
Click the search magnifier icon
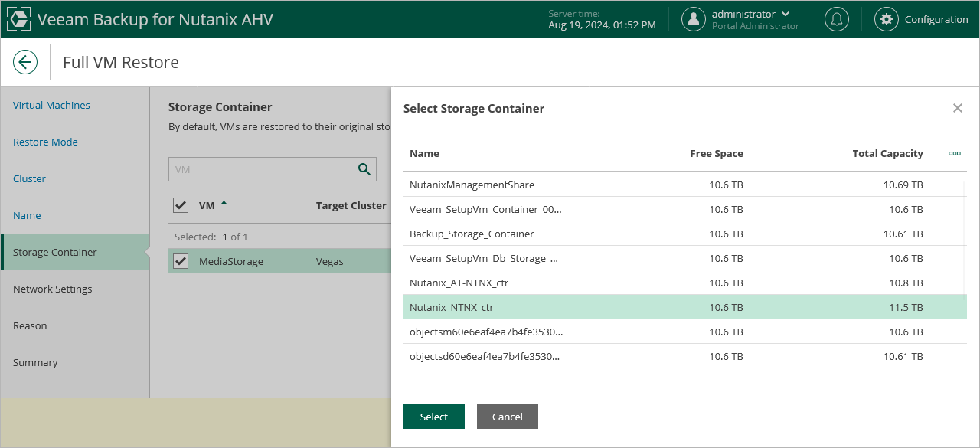(364, 169)
